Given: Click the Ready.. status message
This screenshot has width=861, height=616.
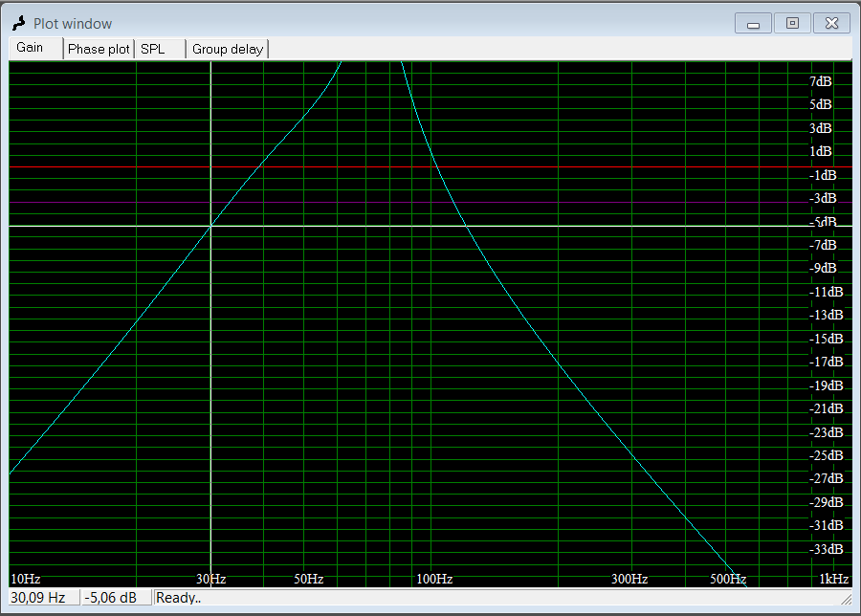Looking at the screenshot, I should tap(179, 598).
